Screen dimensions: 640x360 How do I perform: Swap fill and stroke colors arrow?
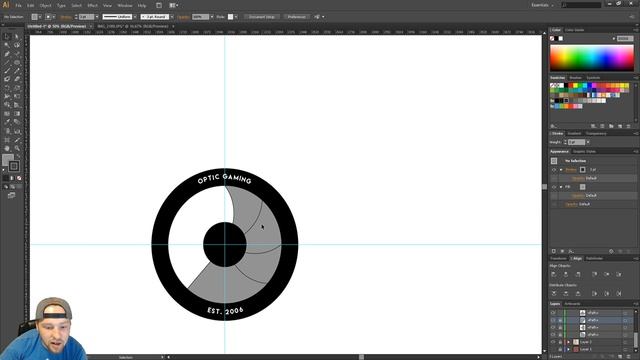[x=18, y=157]
